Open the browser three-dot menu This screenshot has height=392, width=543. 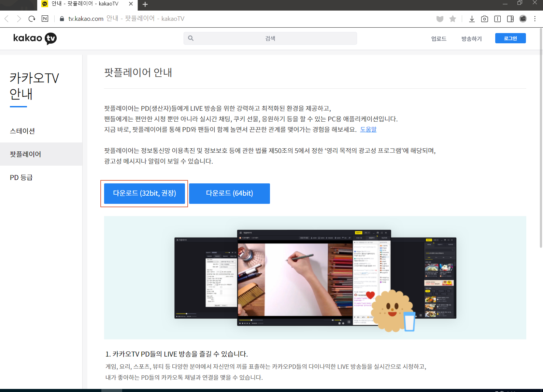[x=535, y=19]
